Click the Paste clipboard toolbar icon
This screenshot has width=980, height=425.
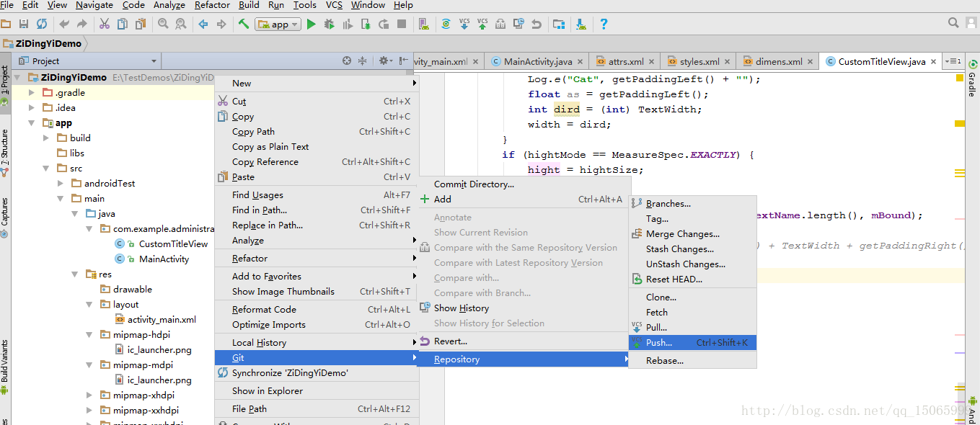pos(139,24)
